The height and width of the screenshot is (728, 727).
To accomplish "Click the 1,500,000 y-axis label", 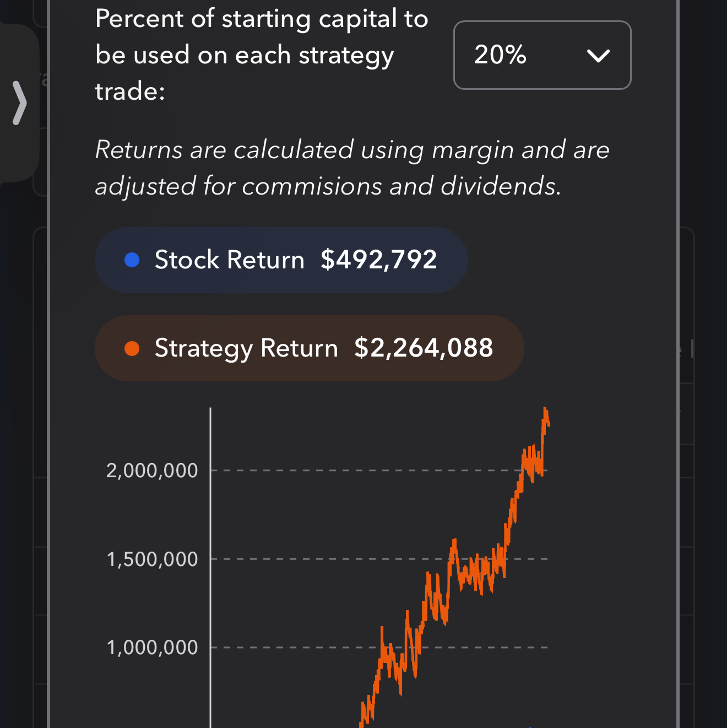I will tap(152, 559).
